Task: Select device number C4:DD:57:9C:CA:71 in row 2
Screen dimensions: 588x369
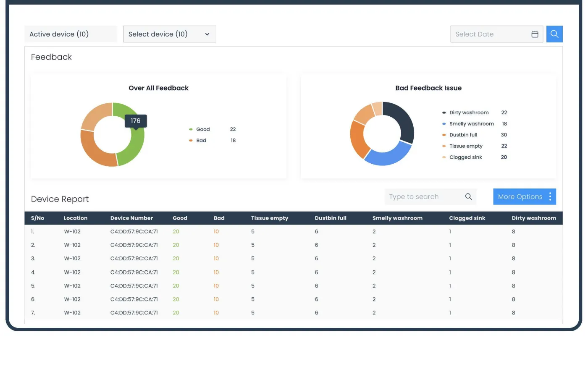Action: 134,245
